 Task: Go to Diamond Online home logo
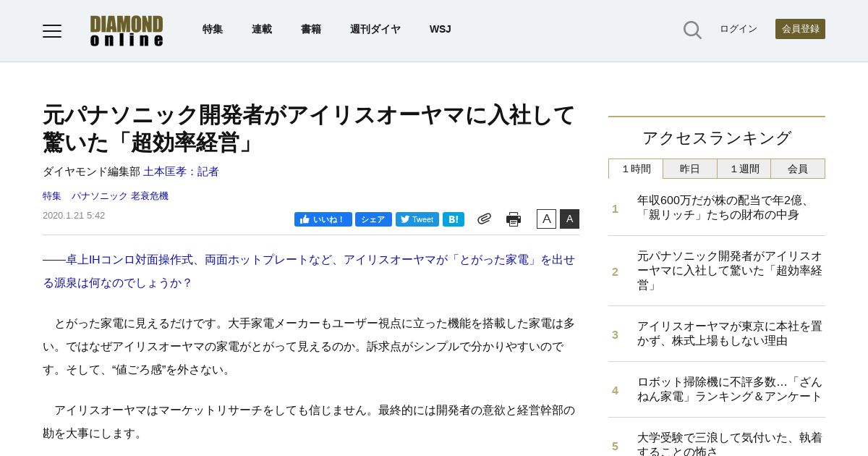point(127,31)
